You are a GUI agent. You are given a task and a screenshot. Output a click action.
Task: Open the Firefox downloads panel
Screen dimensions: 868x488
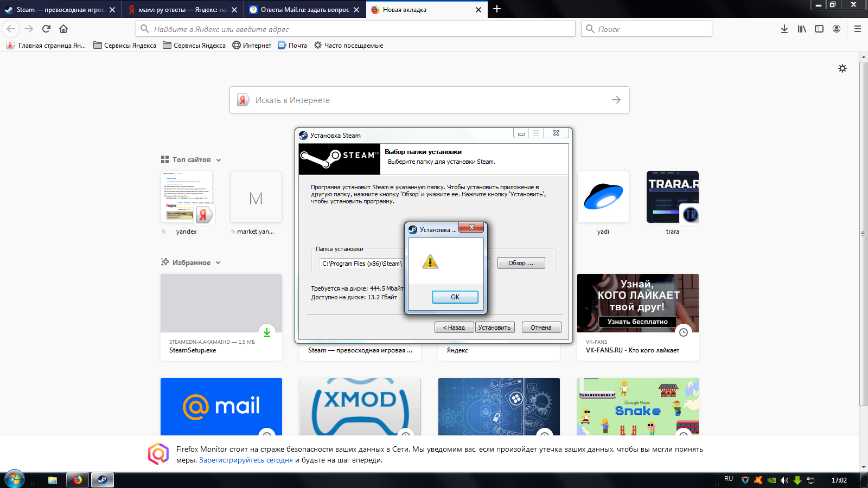point(784,29)
